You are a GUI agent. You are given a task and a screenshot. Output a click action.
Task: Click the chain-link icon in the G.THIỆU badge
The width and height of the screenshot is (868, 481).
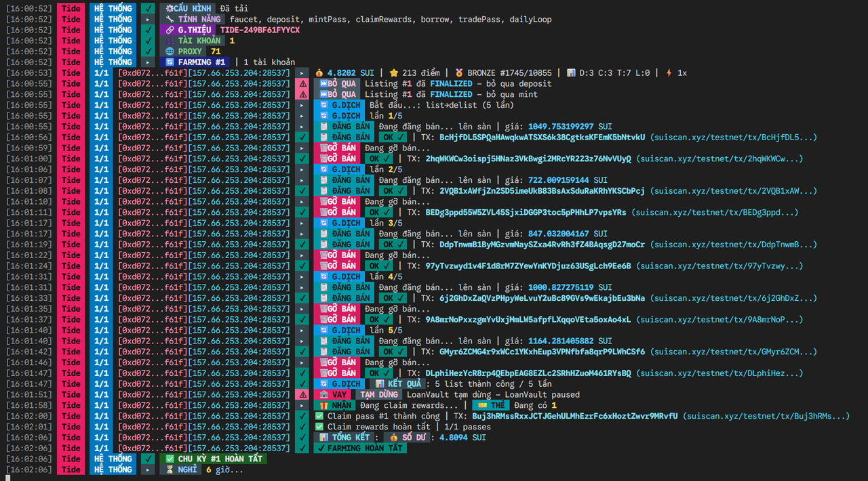click(x=170, y=30)
